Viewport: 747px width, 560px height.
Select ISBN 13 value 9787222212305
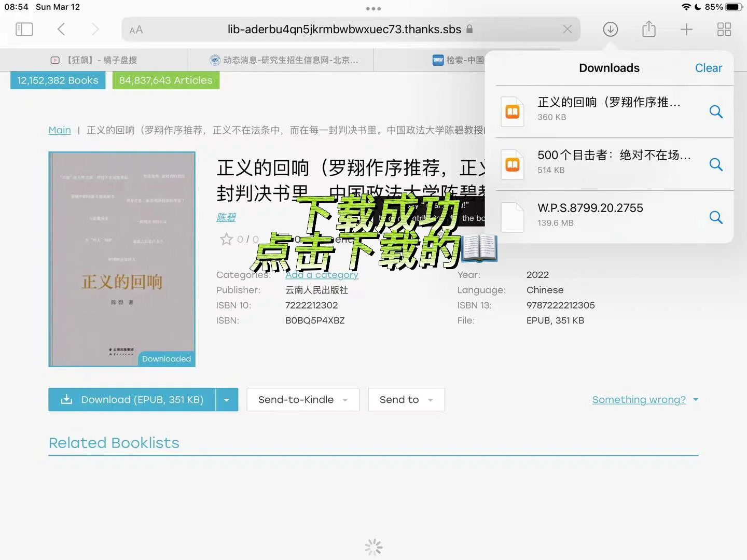point(561,305)
